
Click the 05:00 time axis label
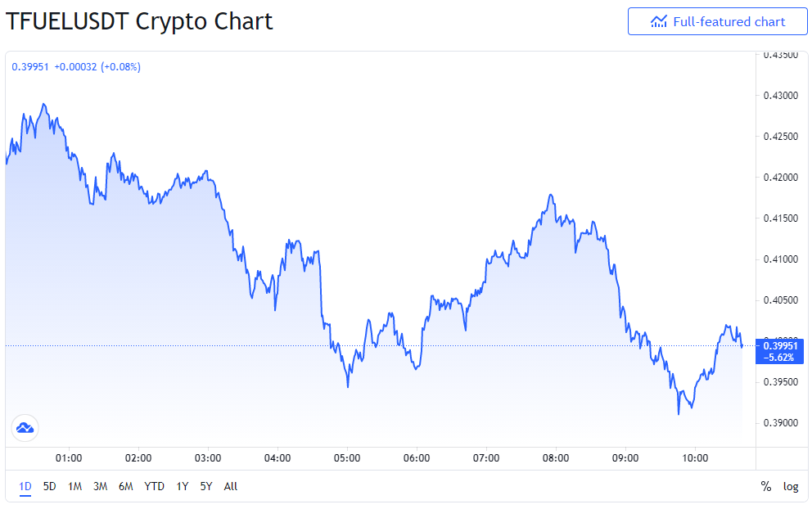tap(347, 457)
